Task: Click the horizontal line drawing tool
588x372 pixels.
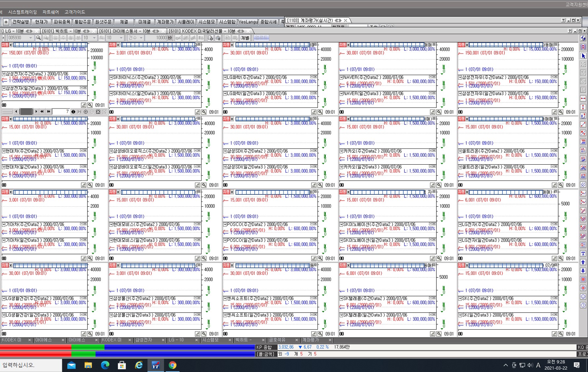Action: click(x=583, y=99)
